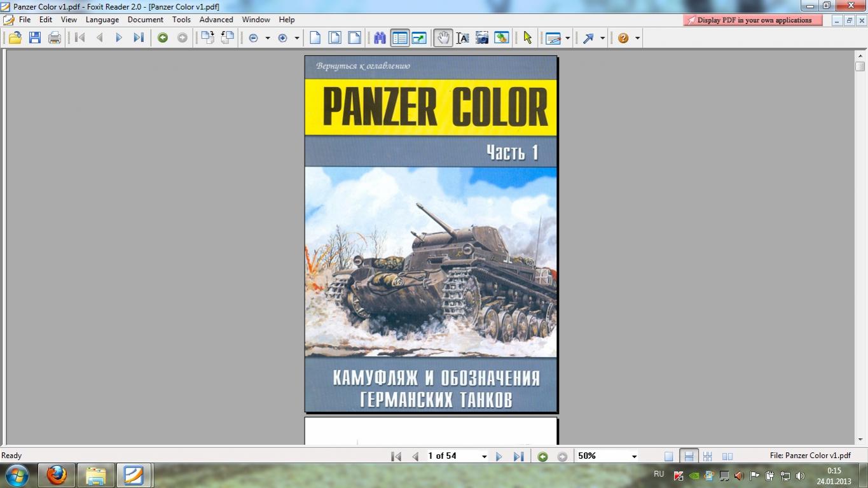Screen dimensions: 868x488
Task: Go to first page from top toolbar
Action: coord(79,38)
